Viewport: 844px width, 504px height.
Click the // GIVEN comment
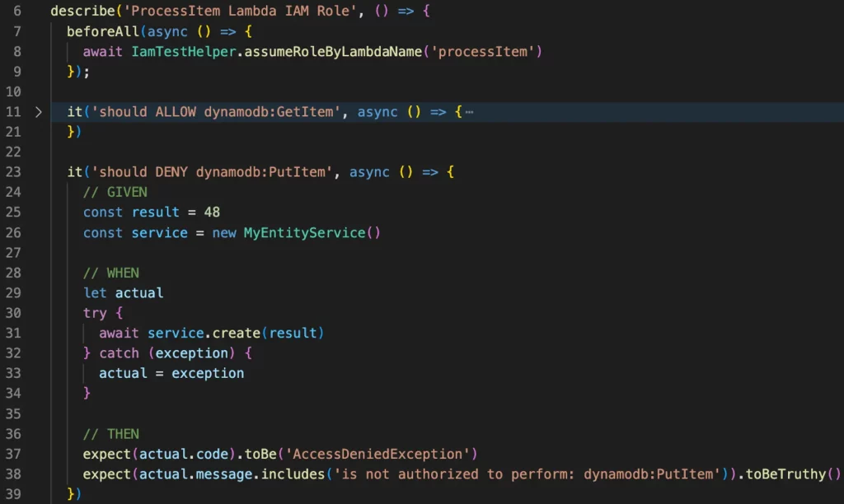(115, 192)
